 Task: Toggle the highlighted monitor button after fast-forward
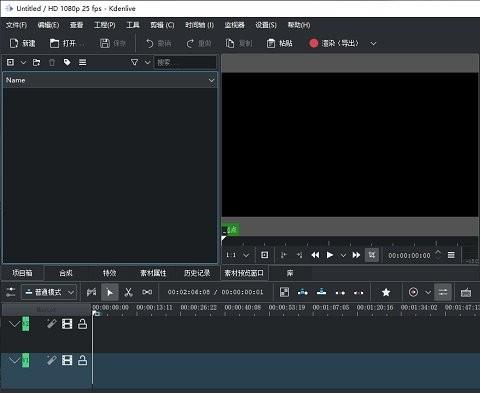372,255
